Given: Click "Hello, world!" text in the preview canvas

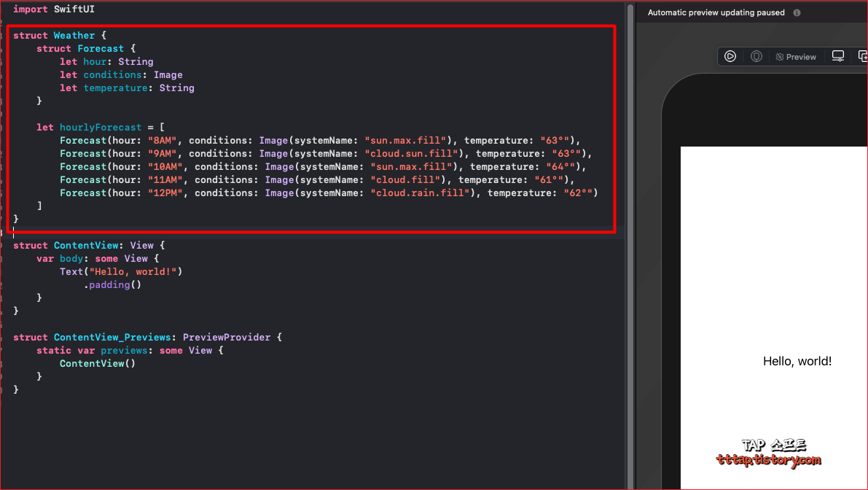Looking at the screenshot, I should (797, 362).
